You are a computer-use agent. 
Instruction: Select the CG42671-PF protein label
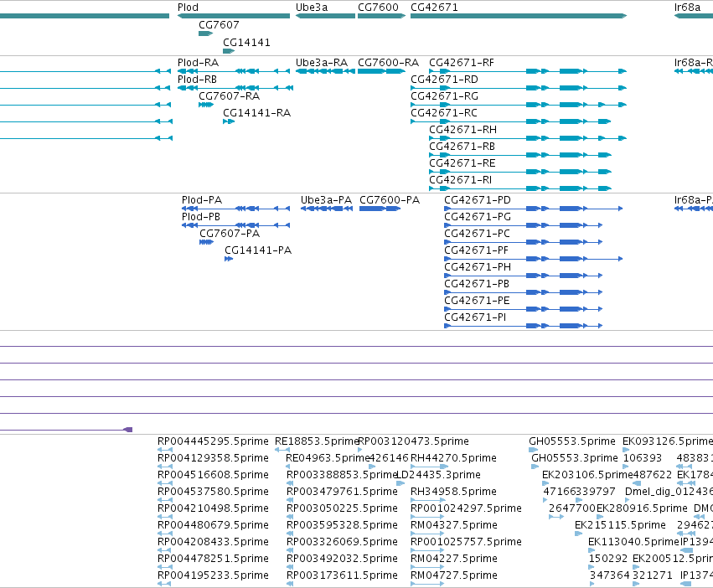tap(477, 250)
